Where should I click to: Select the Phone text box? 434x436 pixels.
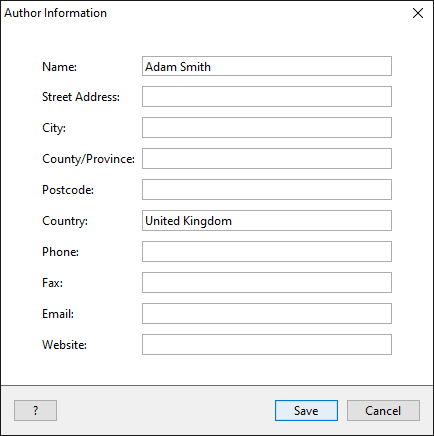click(x=267, y=252)
